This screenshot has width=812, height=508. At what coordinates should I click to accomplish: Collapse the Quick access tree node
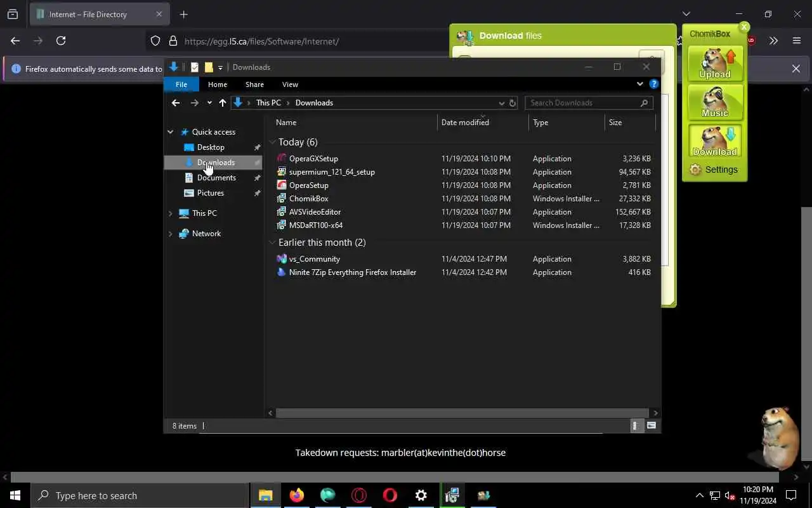pos(171,132)
